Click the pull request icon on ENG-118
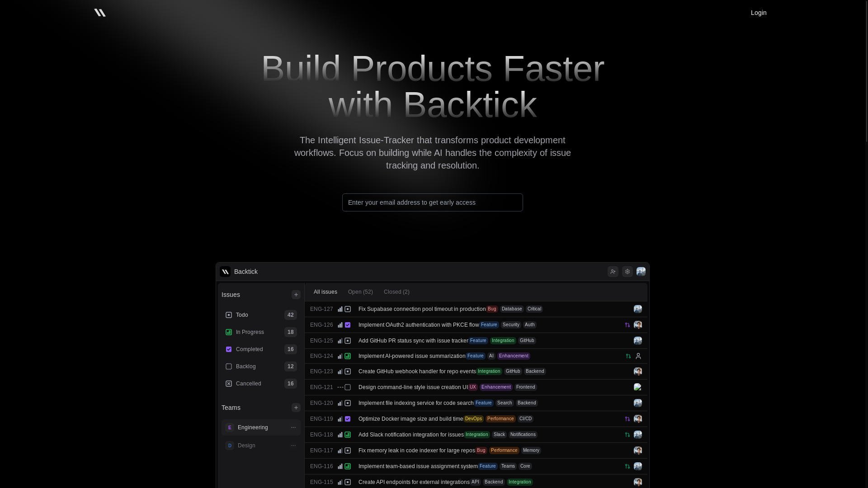Image resolution: width=868 pixels, height=488 pixels. [627, 435]
